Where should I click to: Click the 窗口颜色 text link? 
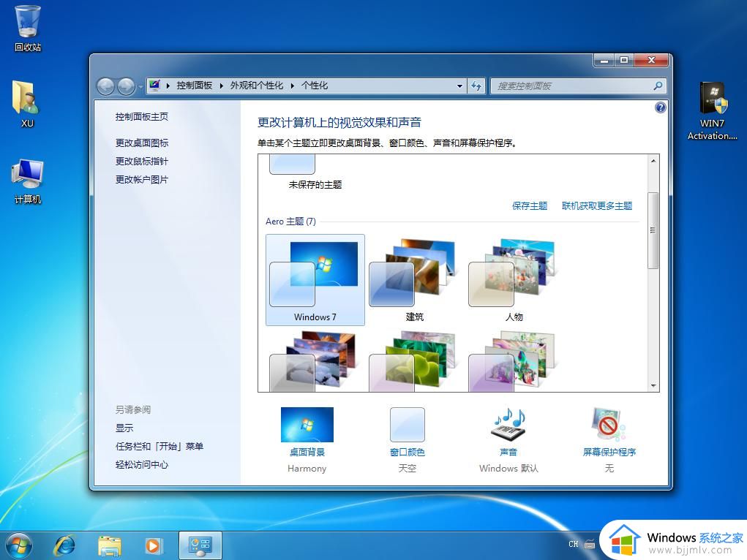tap(408, 453)
